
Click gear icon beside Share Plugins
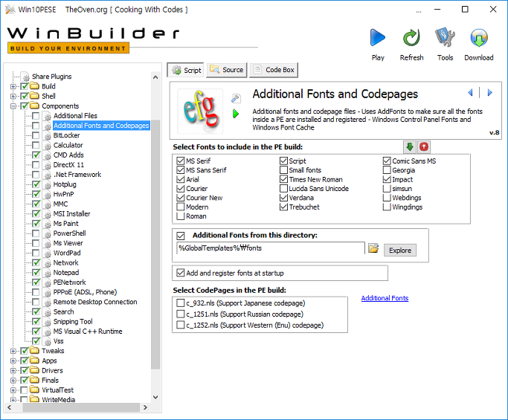tap(25, 77)
